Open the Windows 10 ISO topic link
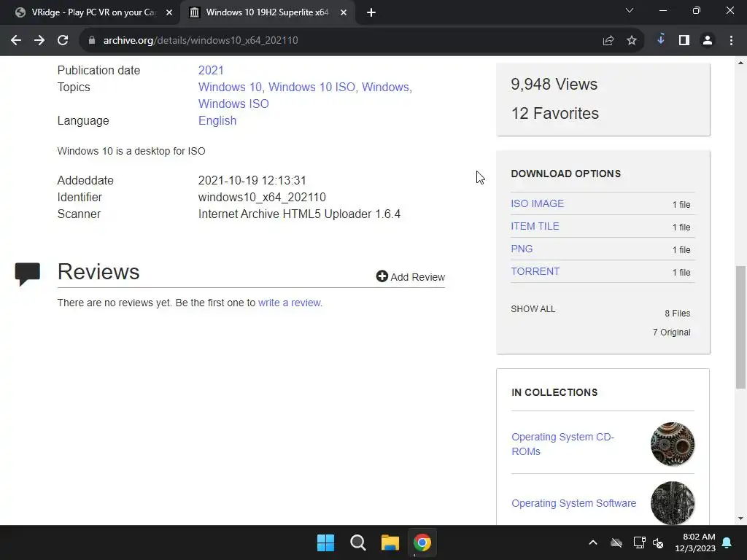 pos(311,87)
